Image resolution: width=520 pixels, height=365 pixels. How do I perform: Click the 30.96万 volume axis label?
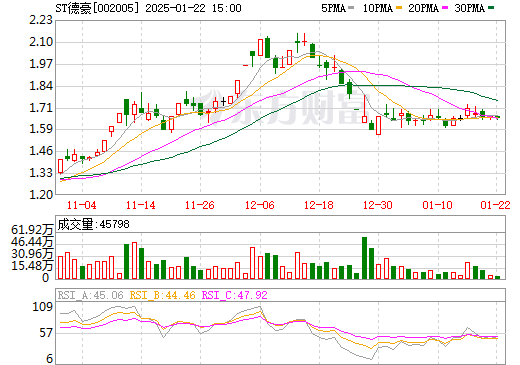pos(32,254)
